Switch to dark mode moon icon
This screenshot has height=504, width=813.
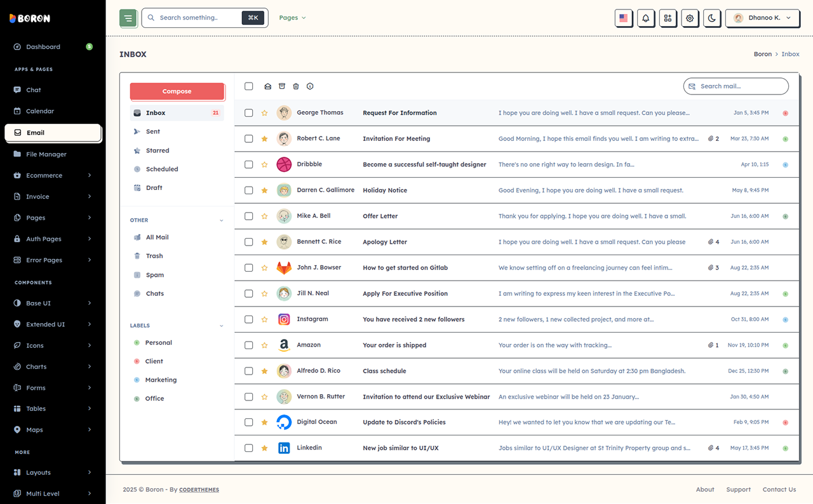(x=712, y=18)
